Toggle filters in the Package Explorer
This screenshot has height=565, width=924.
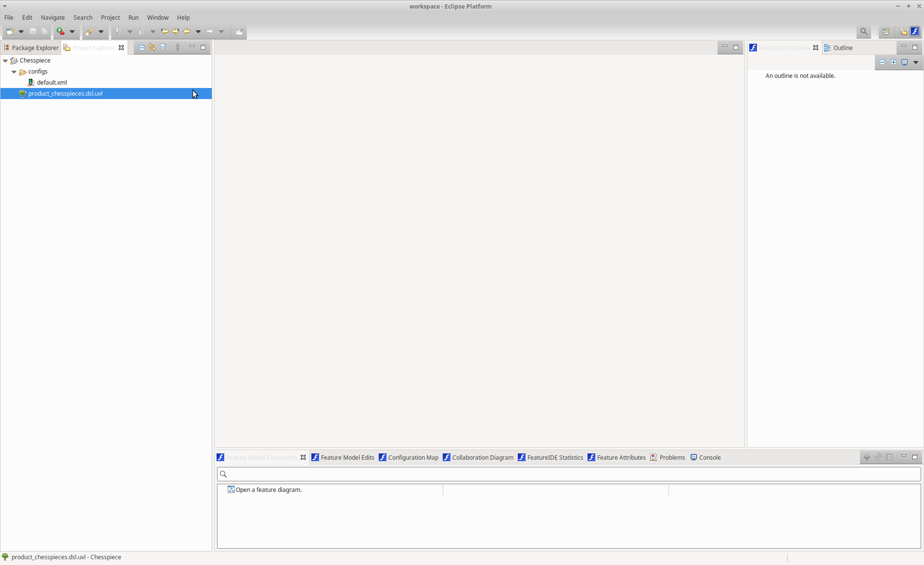[x=163, y=47]
